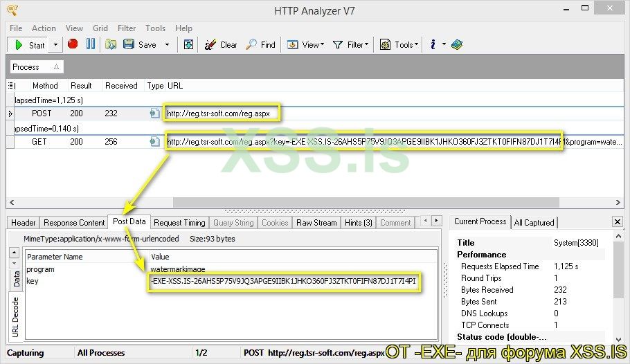Stop capture with the red stop icon
The height and width of the screenshot is (364, 630).
point(73,44)
